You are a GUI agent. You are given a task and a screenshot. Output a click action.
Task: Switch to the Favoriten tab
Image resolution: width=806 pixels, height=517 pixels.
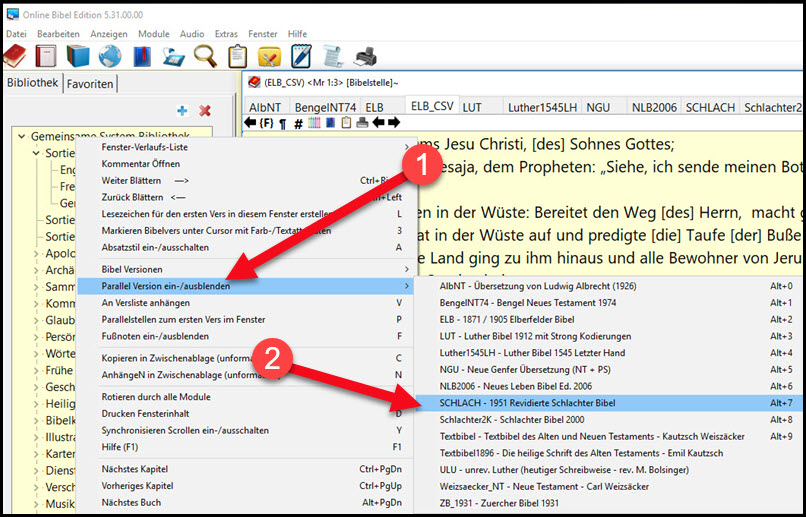pos(90,84)
